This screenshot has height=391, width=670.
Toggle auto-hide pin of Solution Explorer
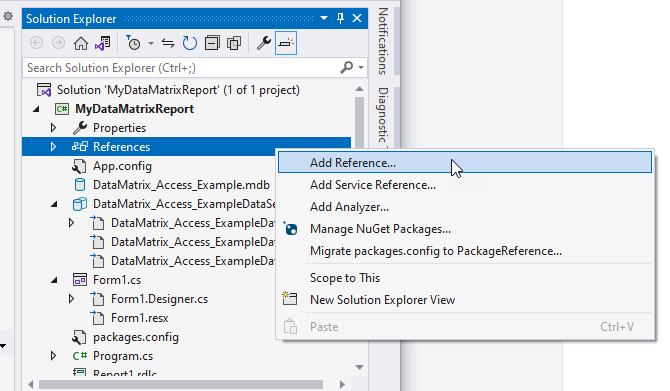pos(340,18)
